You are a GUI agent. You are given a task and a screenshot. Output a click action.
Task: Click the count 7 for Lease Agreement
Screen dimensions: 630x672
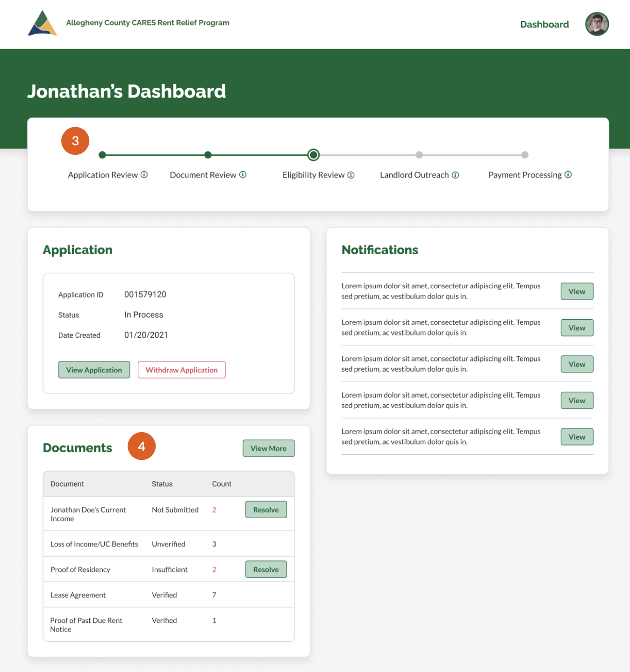(215, 595)
